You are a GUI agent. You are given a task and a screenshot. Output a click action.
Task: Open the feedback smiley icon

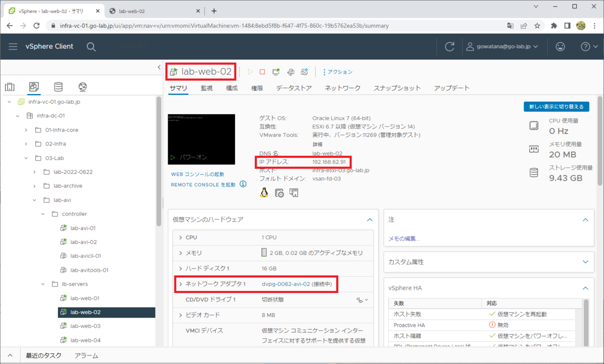[560, 46]
